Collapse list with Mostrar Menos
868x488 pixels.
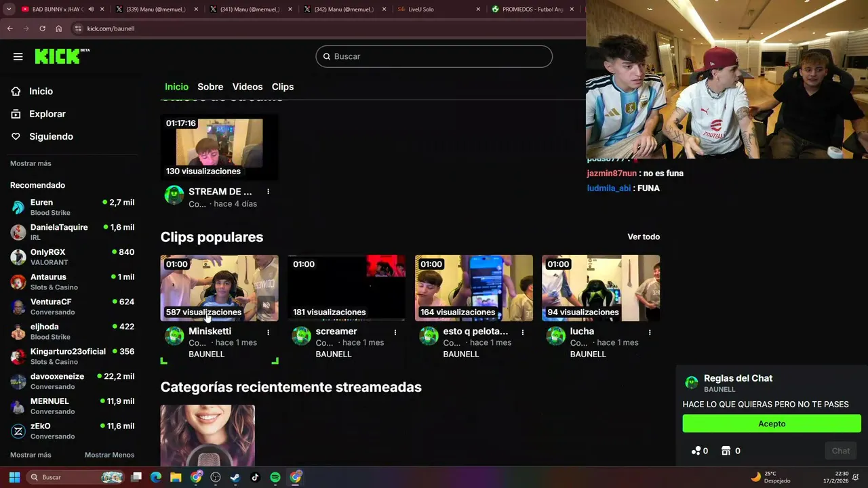[109, 455]
